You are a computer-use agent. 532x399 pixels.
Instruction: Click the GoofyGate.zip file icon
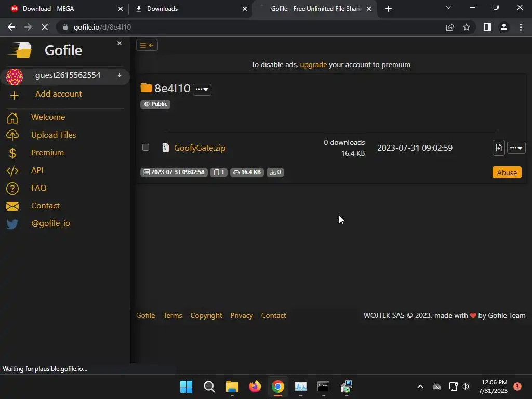pyautogui.click(x=166, y=148)
